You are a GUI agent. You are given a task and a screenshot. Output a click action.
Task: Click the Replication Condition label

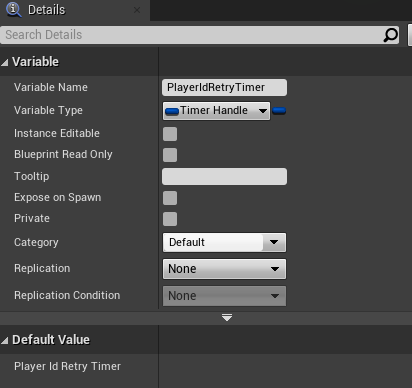click(x=67, y=295)
